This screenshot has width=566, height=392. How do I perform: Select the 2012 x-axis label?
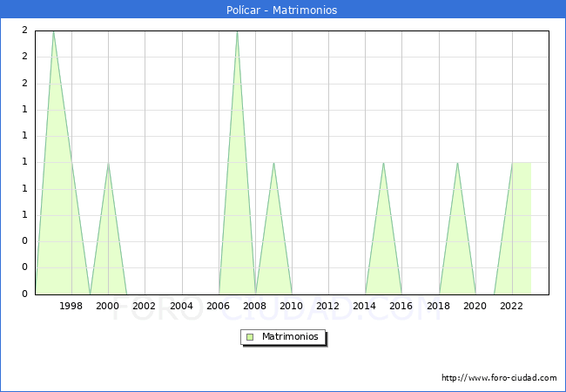coord(327,306)
